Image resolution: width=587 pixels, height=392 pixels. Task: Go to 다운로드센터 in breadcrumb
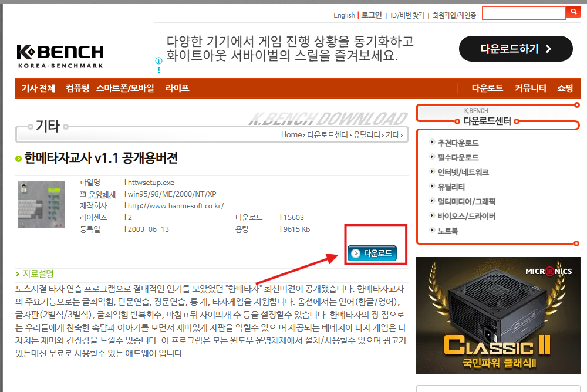(327, 135)
